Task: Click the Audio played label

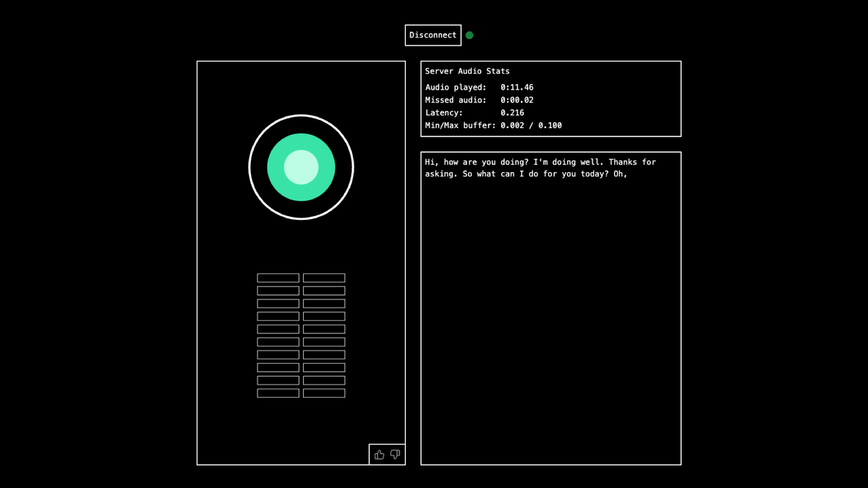Action: point(456,87)
